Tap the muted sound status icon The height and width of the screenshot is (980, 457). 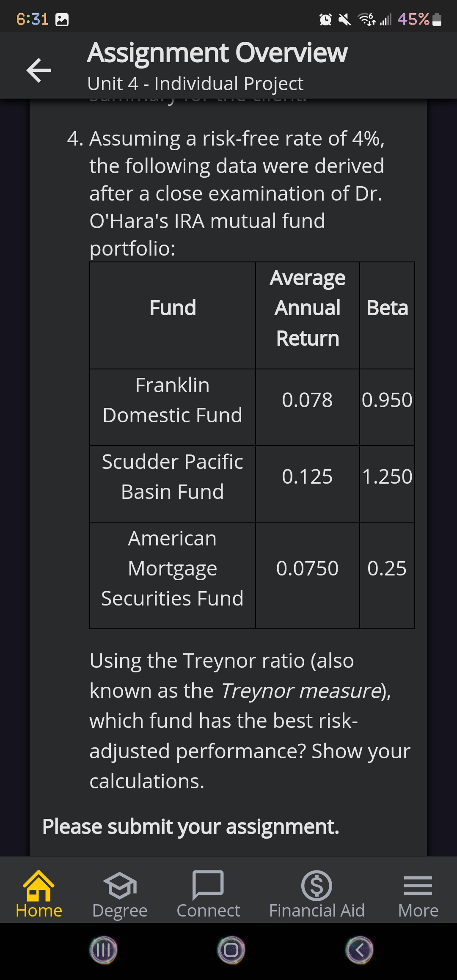(x=345, y=19)
